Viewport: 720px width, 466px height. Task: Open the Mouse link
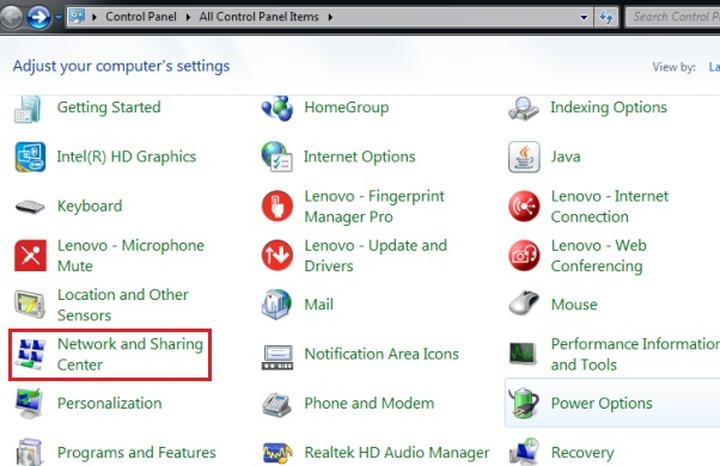click(x=574, y=304)
